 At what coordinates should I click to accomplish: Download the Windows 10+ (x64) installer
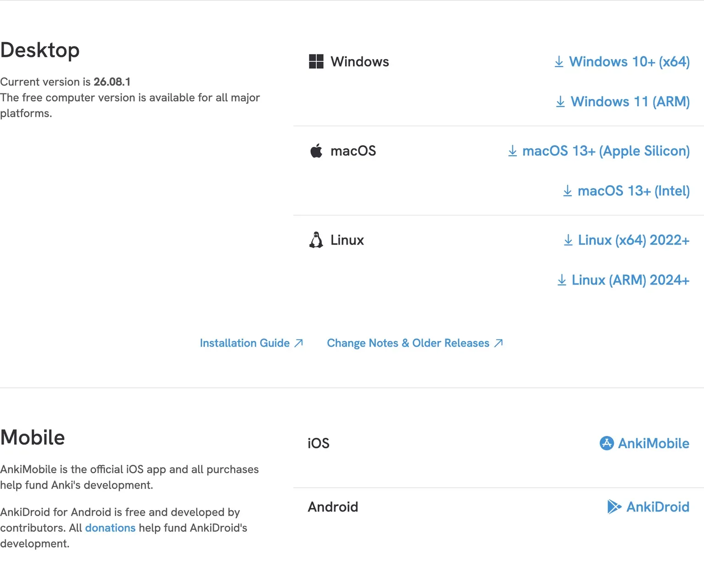point(622,61)
